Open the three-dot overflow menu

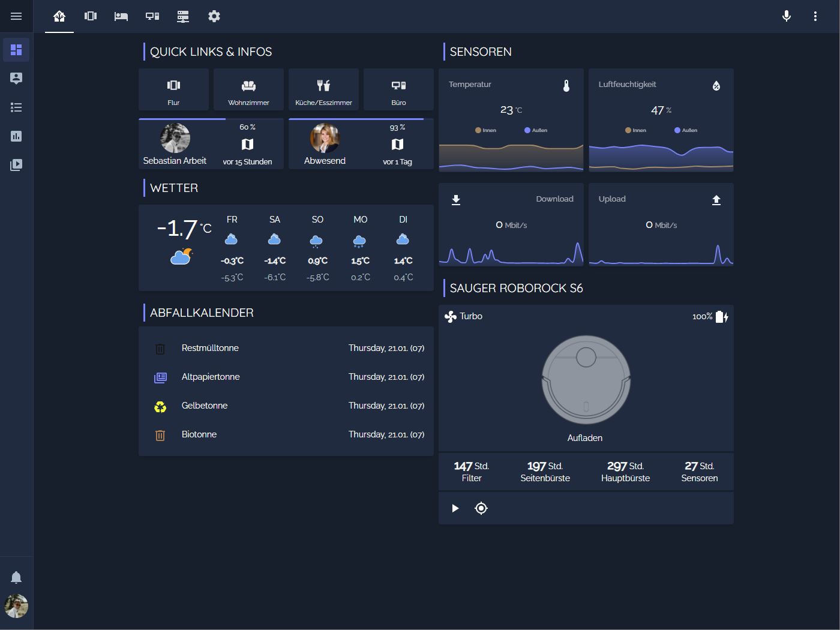815,16
